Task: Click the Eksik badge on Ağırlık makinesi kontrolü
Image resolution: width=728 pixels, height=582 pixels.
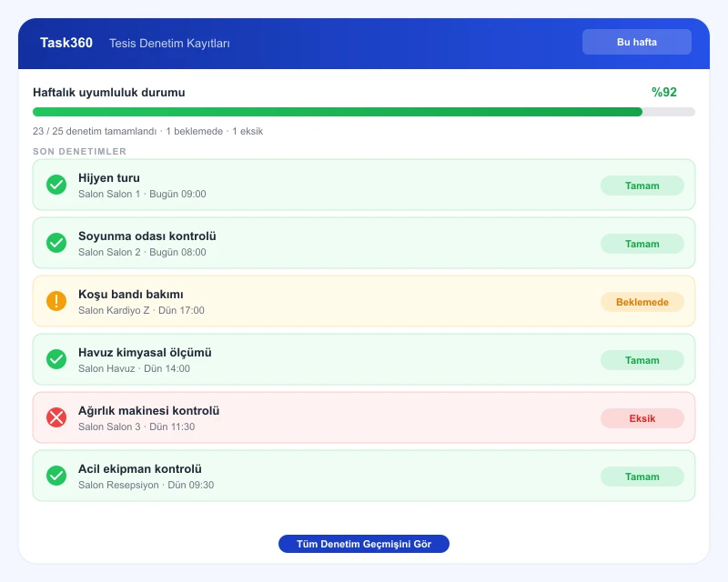Action: pyautogui.click(x=642, y=418)
